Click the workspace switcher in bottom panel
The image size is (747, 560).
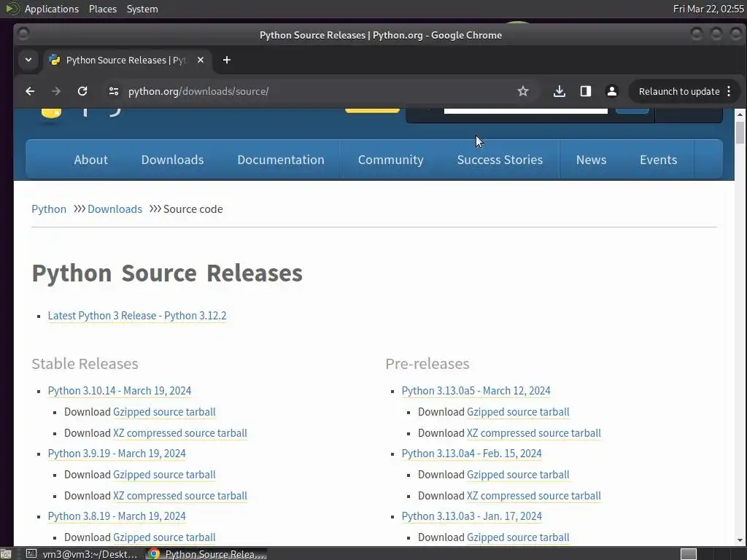pos(689,554)
